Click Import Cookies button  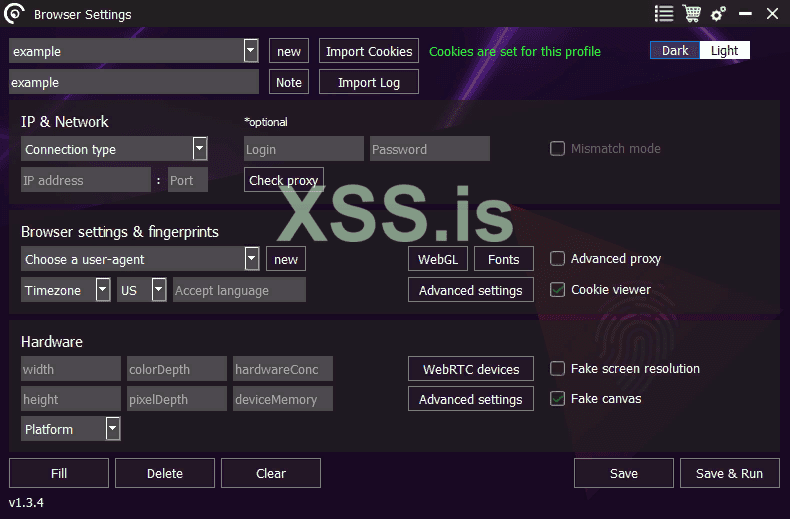point(369,51)
